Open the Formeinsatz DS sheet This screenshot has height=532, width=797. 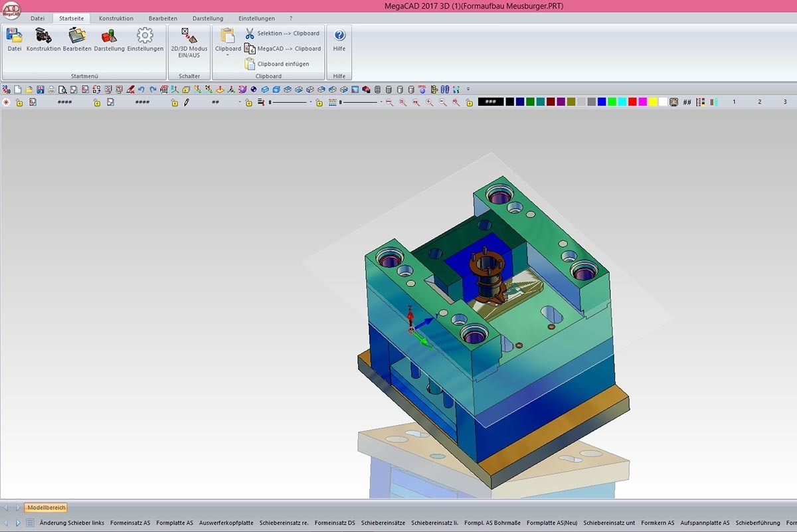click(x=335, y=523)
